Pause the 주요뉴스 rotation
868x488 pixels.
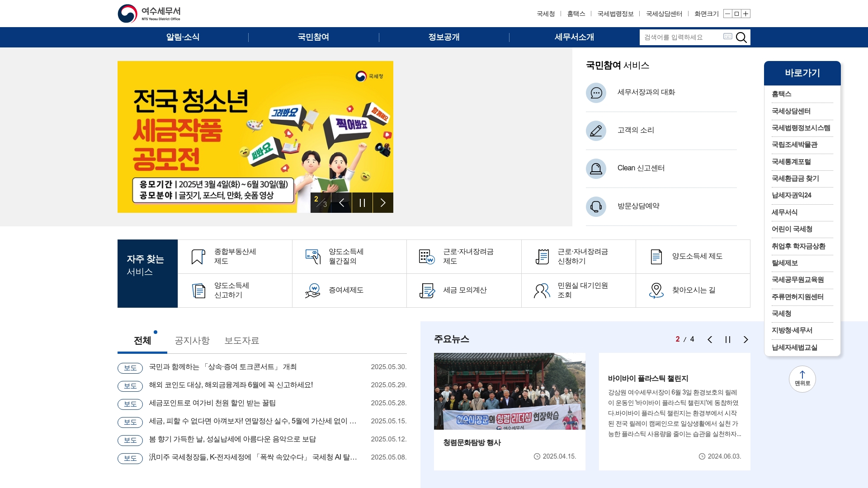click(x=728, y=340)
